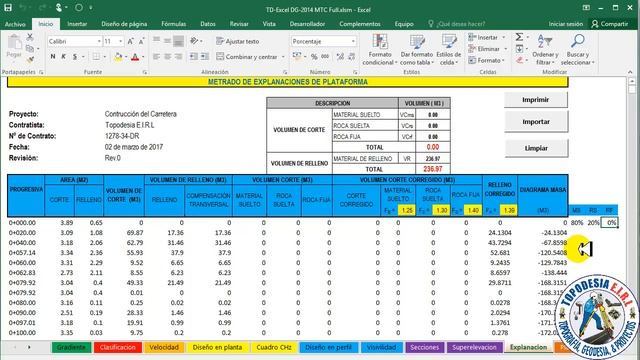Apply the percent style format

314,57
